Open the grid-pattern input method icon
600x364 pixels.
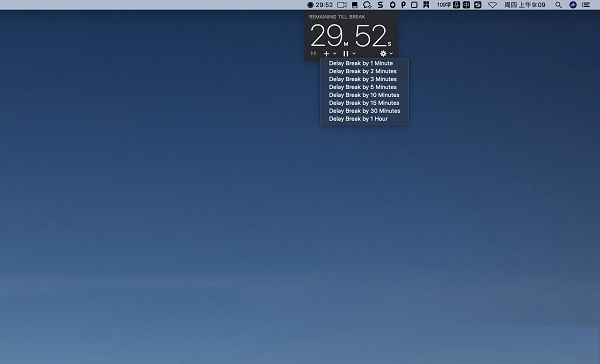[466, 5]
